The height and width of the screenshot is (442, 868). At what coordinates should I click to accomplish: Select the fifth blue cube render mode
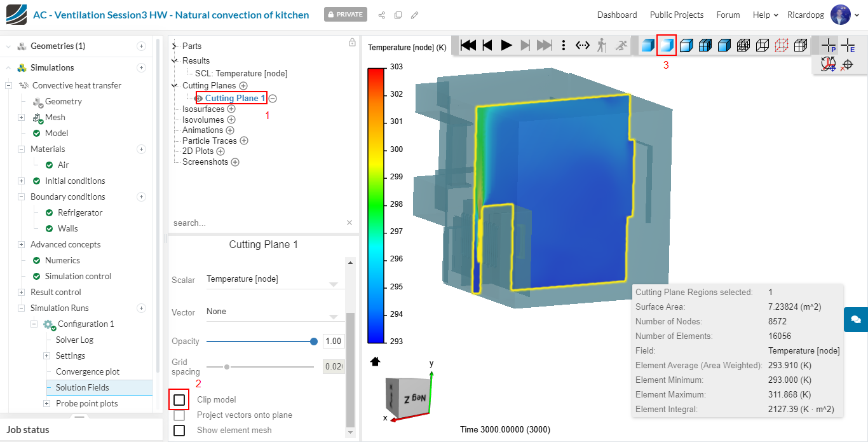724,45
